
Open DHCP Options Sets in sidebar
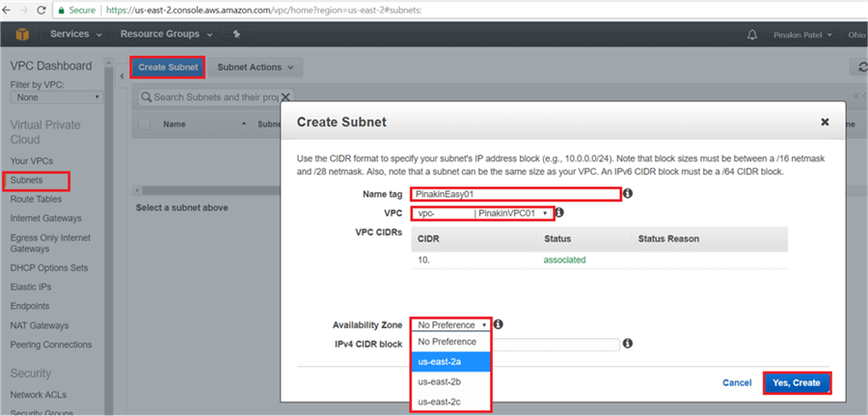pyautogui.click(x=49, y=267)
